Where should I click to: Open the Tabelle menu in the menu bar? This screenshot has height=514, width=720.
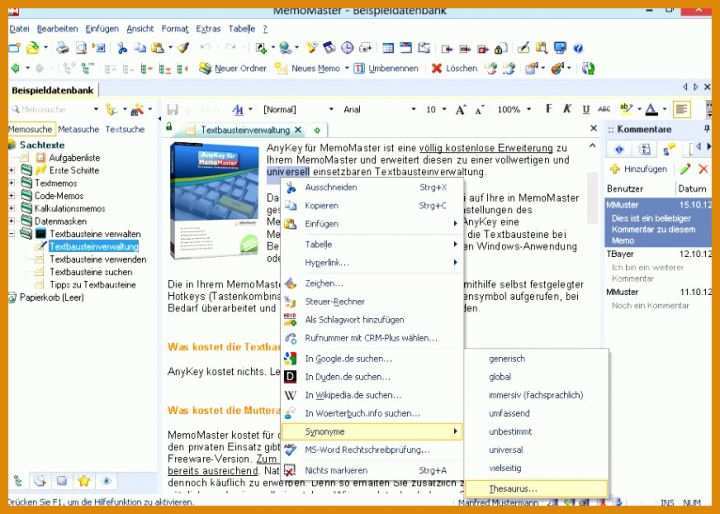(242, 28)
